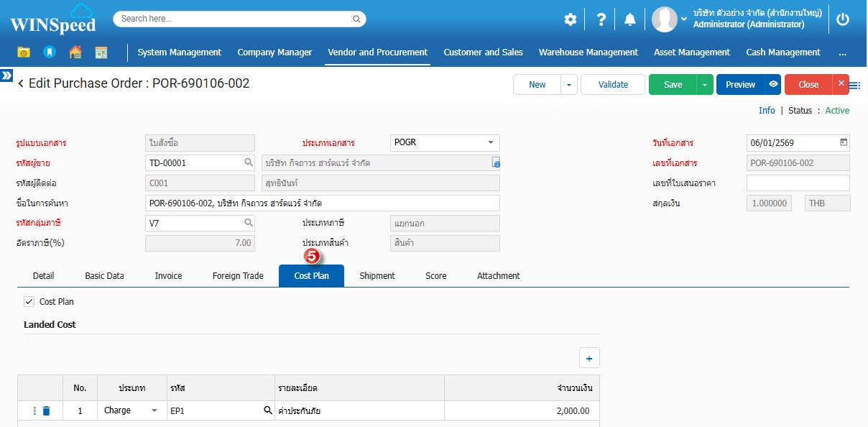The height and width of the screenshot is (427, 868).
Task: Toggle the Preview eye icon
Action: pyautogui.click(x=772, y=85)
